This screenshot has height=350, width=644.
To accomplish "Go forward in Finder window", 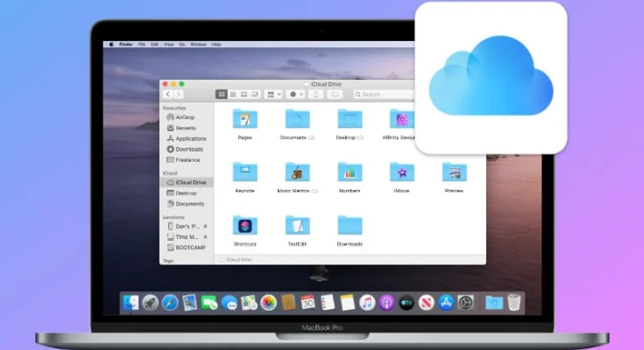I will click(x=178, y=94).
